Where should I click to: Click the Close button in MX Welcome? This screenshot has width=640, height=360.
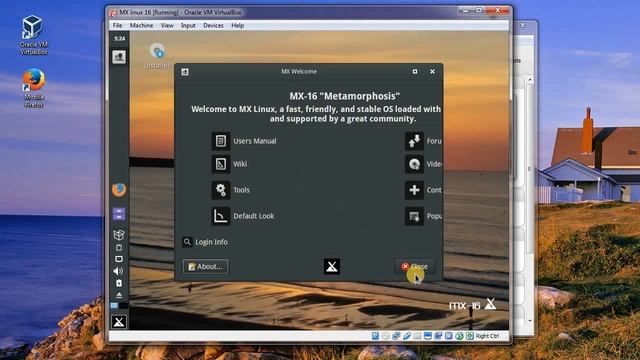point(415,267)
